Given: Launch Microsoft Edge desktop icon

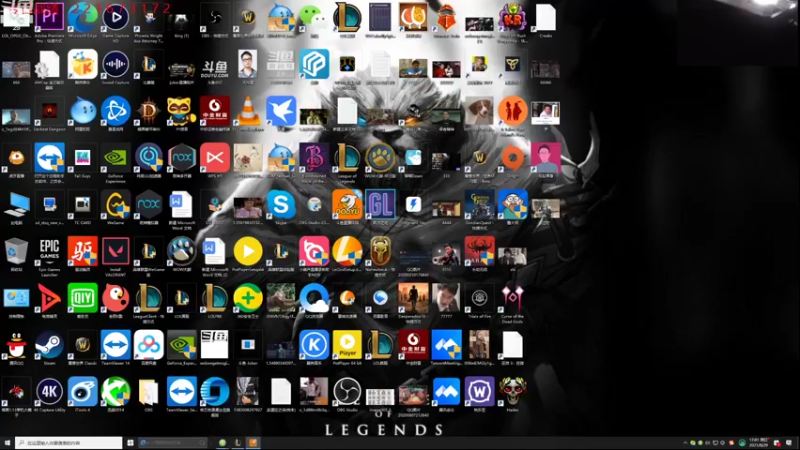Looking at the screenshot, I should 83,17.
